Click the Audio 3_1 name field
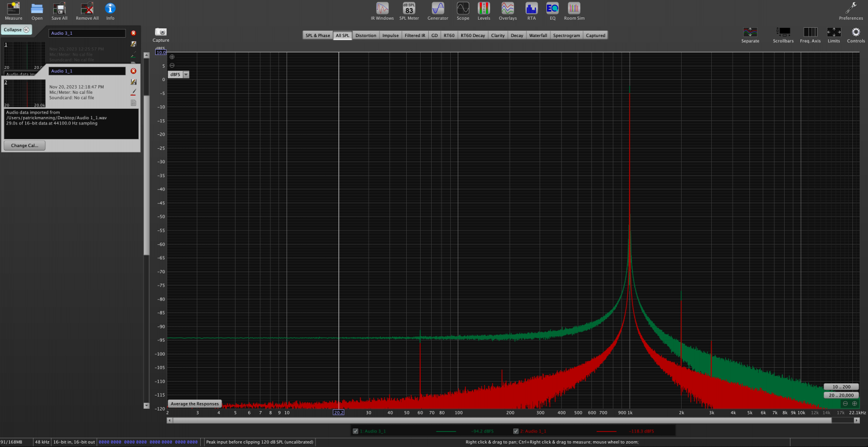The height and width of the screenshot is (447, 868). point(87,33)
